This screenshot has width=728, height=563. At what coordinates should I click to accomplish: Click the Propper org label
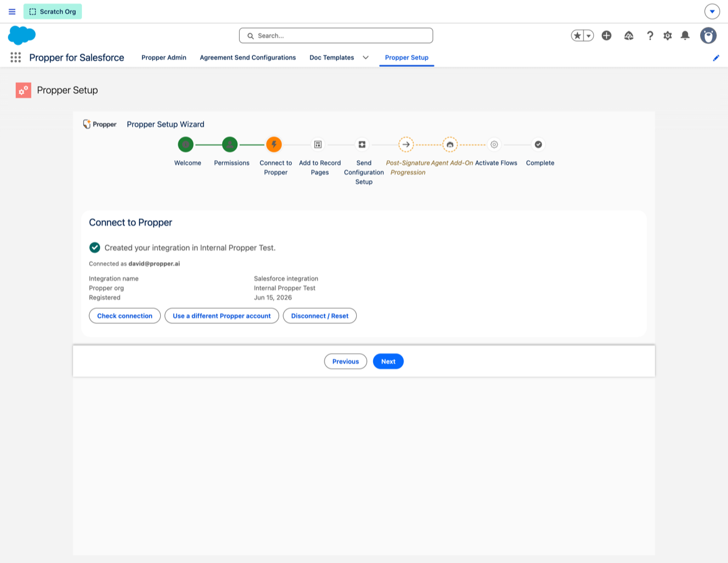(x=106, y=288)
